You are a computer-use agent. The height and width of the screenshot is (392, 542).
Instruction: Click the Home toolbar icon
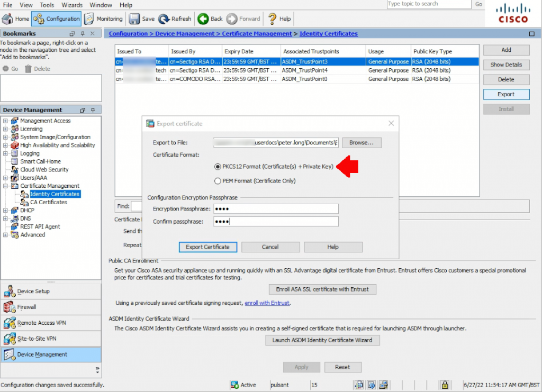point(7,19)
